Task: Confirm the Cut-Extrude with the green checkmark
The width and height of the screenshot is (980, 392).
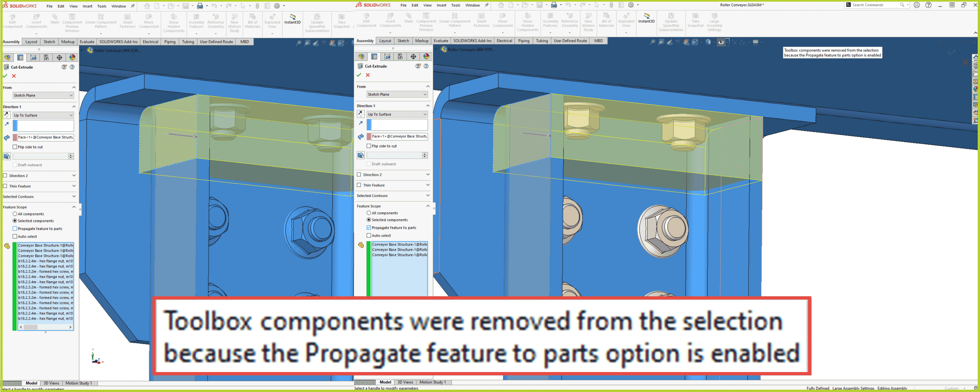Action: click(5, 76)
